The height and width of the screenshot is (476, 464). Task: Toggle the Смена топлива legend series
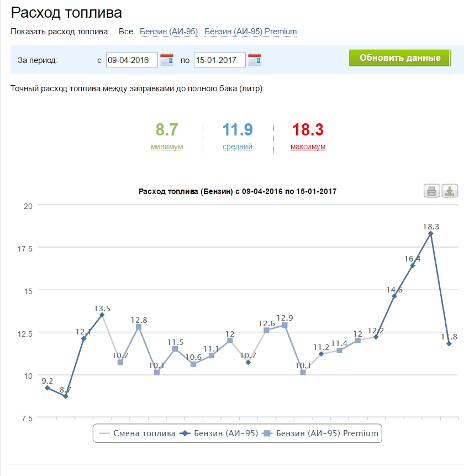[x=137, y=433]
